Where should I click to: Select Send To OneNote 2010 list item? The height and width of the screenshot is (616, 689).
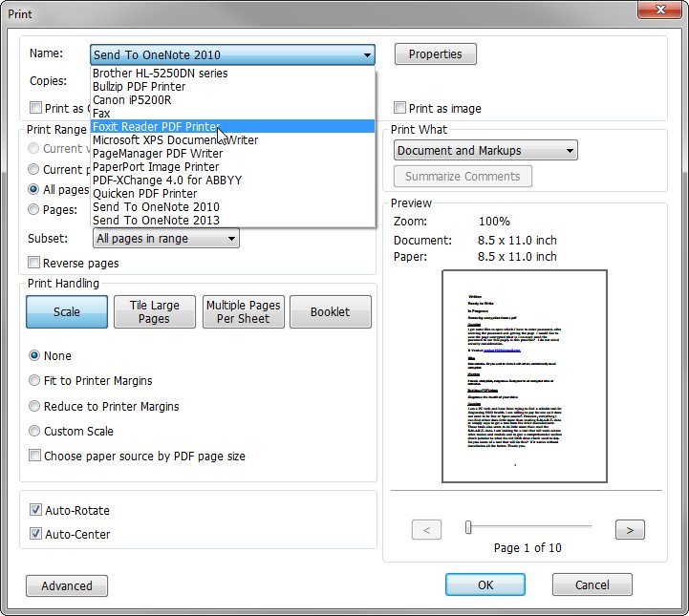[232, 207]
